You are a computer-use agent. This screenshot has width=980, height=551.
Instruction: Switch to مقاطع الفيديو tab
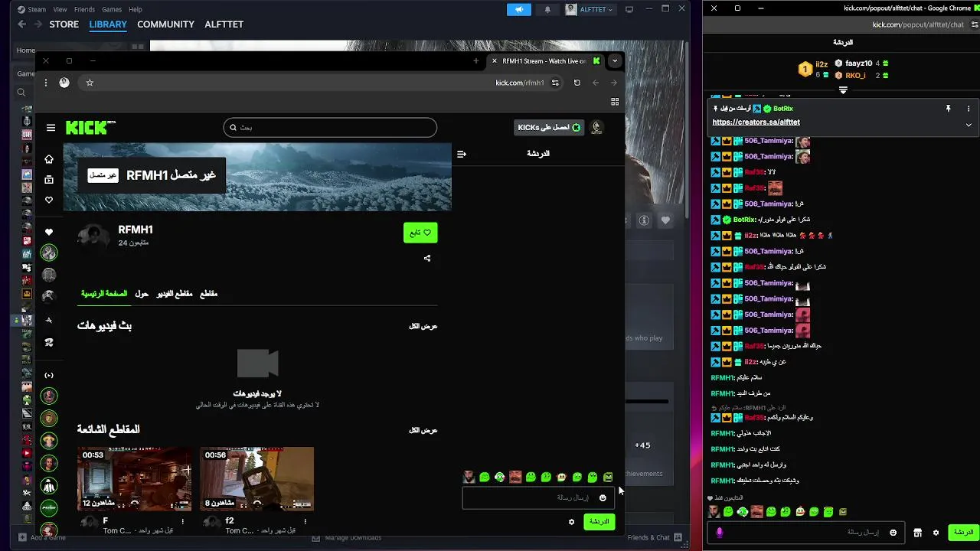tap(175, 294)
